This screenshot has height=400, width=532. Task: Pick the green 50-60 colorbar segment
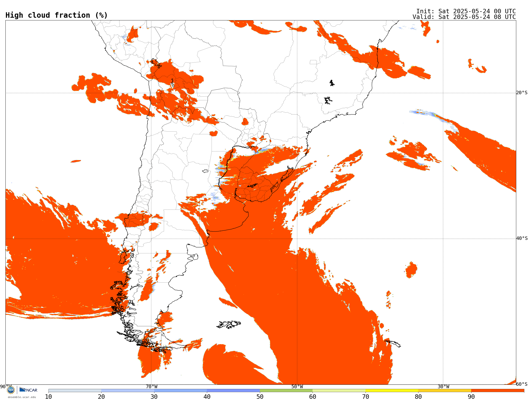click(x=286, y=390)
